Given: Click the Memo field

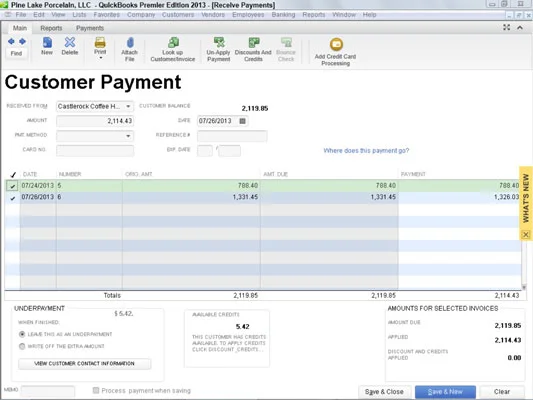Looking at the screenshot, I should 48,391.
